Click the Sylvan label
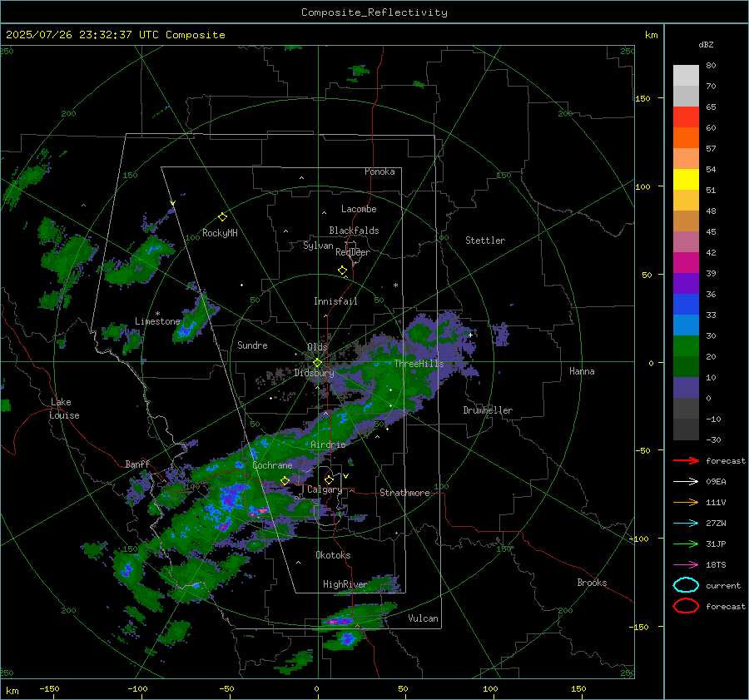The width and height of the screenshot is (749, 700). pyautogui.click(x=318, y=246)
